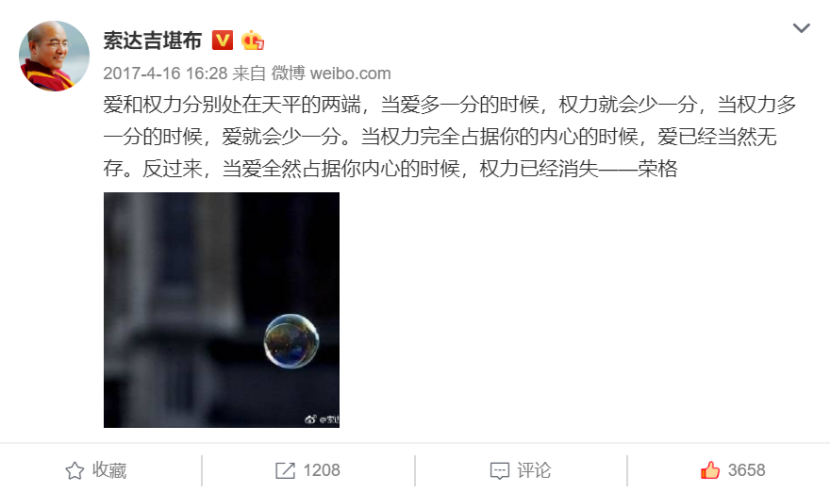Click the floating bubble in the image
This screenshot has height=493, width=830.
click(x=292, y=341)
